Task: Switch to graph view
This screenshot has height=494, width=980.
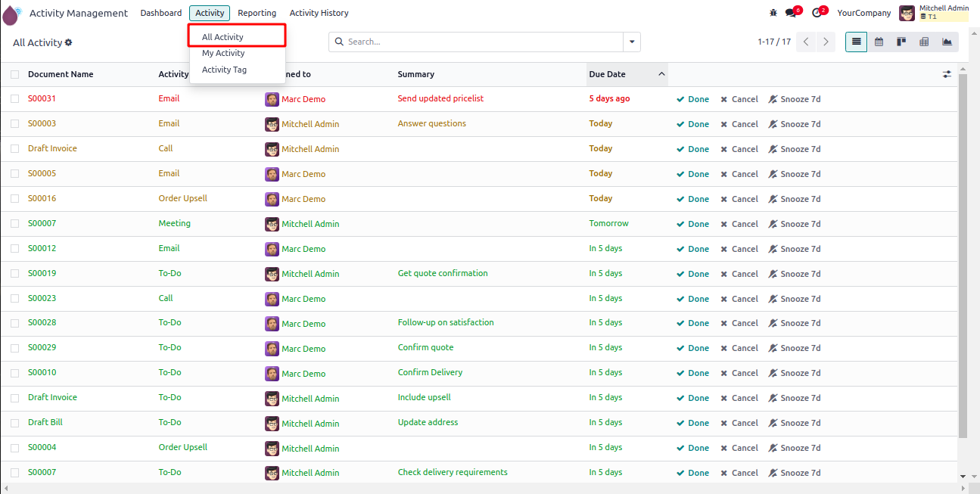Action: tap(947, 42)
